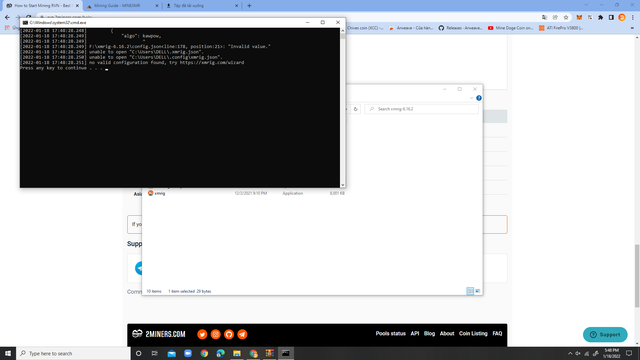The height and width of the screenshot is (360, 640).
Task: Click the cmd window scrollbar up arrow
Action: coord(342,31)
